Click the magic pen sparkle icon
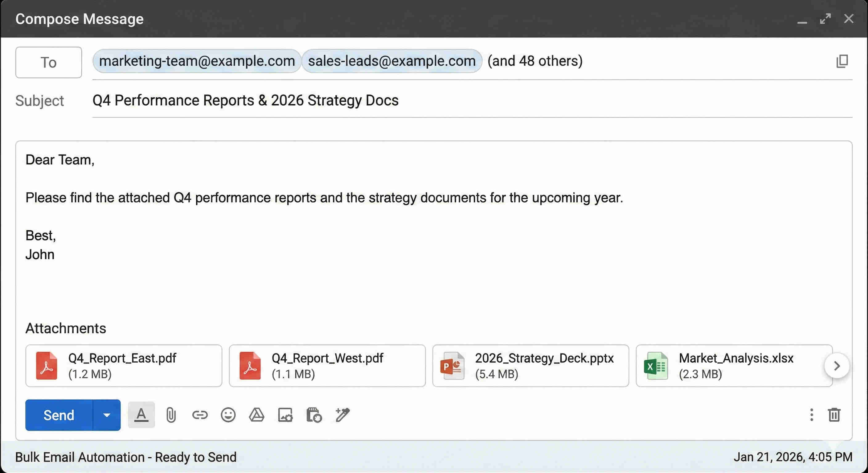This screenshot has height=473, width=868. (x=343, y=415)
